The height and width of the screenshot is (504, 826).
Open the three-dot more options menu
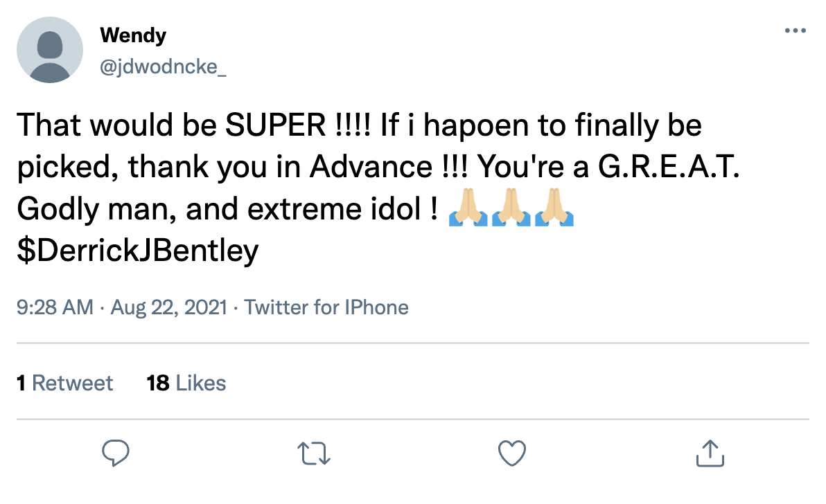(795, 31)
